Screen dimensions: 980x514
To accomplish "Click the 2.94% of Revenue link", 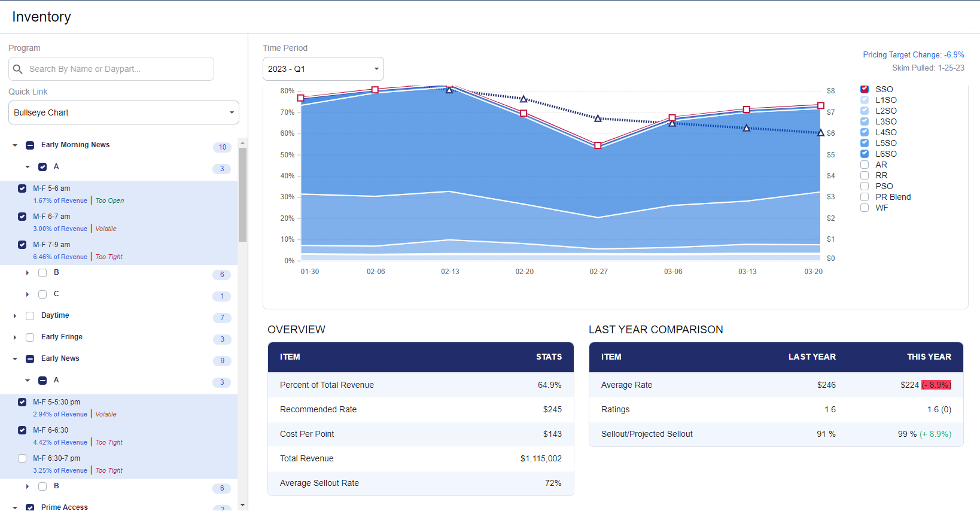I will 60,414.
